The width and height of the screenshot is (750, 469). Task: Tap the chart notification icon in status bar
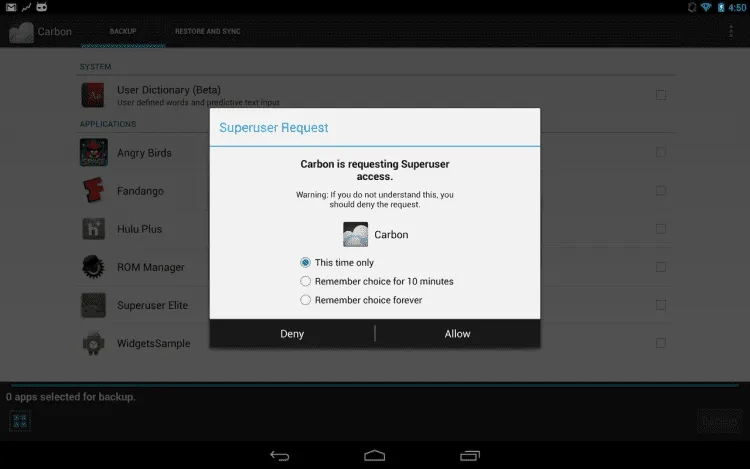click(x=26, y=7)
